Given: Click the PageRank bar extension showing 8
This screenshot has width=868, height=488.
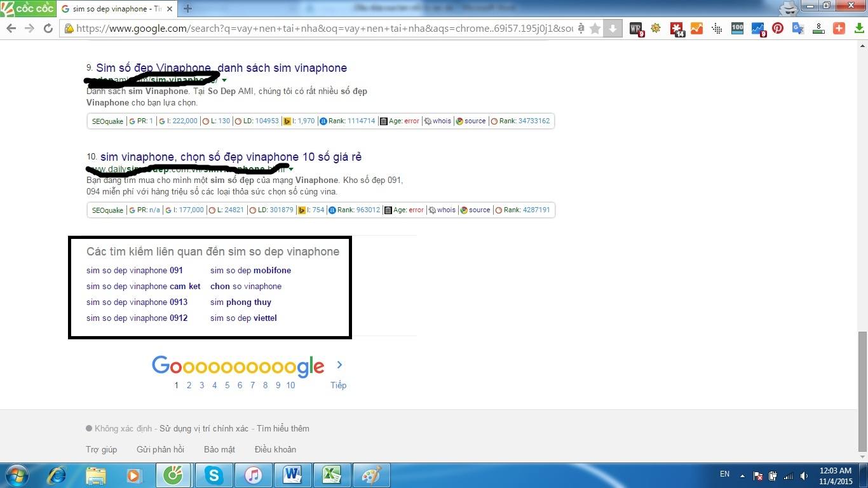Looking at the screenshot, I should pos(818,29).
